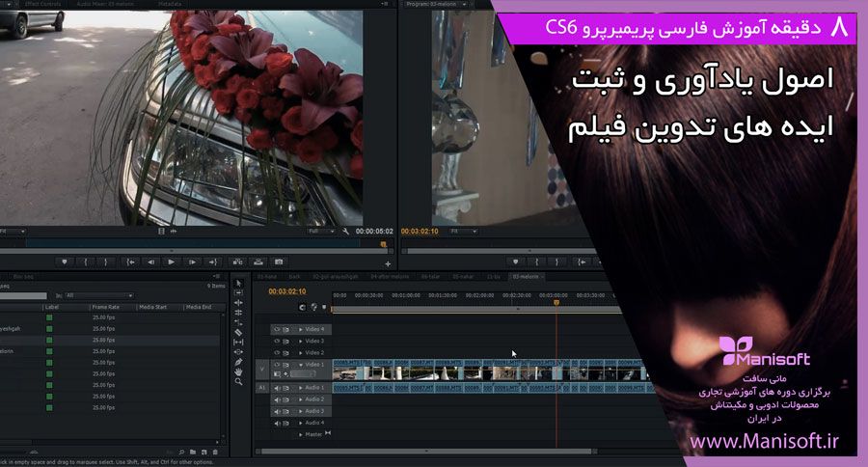
Task: Switch to the 03-melorin sequence tab
Action: click(526, 276)
